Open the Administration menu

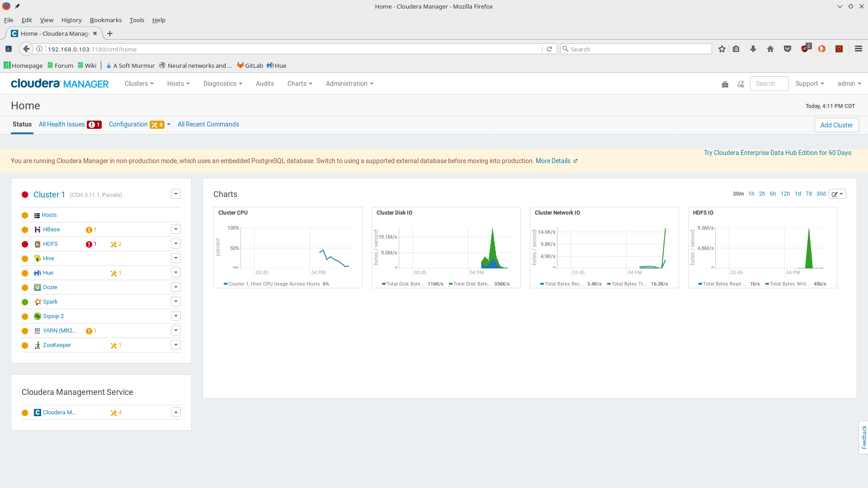[x=349, y=84]
